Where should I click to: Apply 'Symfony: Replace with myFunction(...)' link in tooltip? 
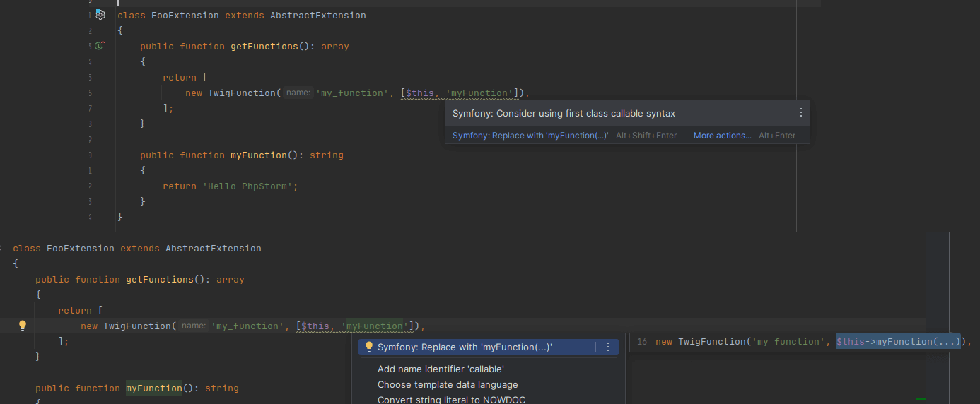530,136
